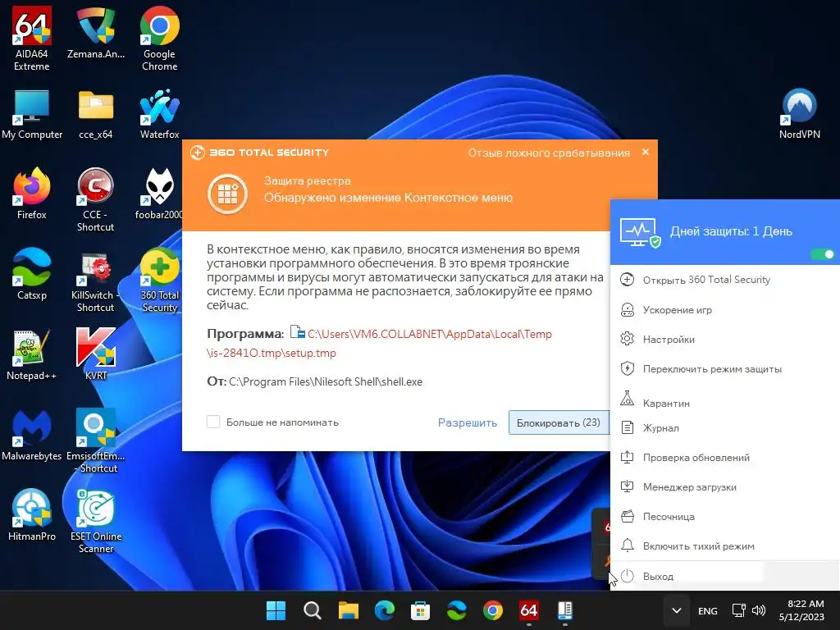Open 'Настройки' from tray menu
Screen dimensions: 840x630
pos(725,339)
